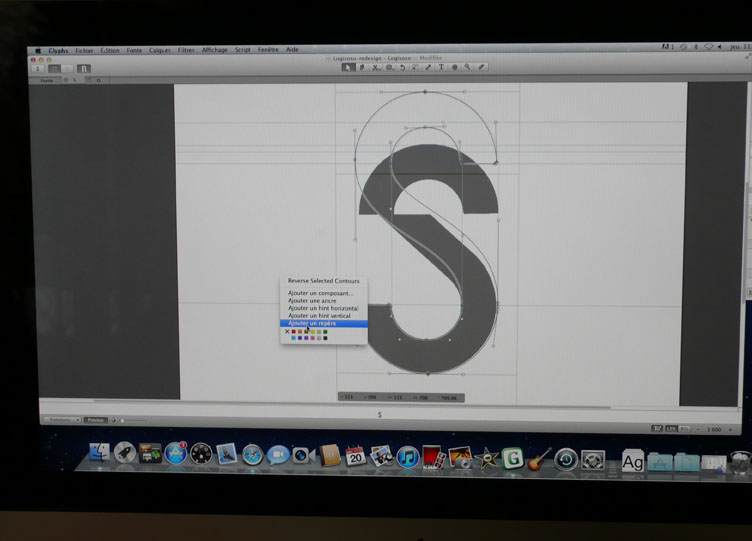Pick the black color label swatch
Image resolution: width=752 pixels, height=541 pixels.
point(326,338)
